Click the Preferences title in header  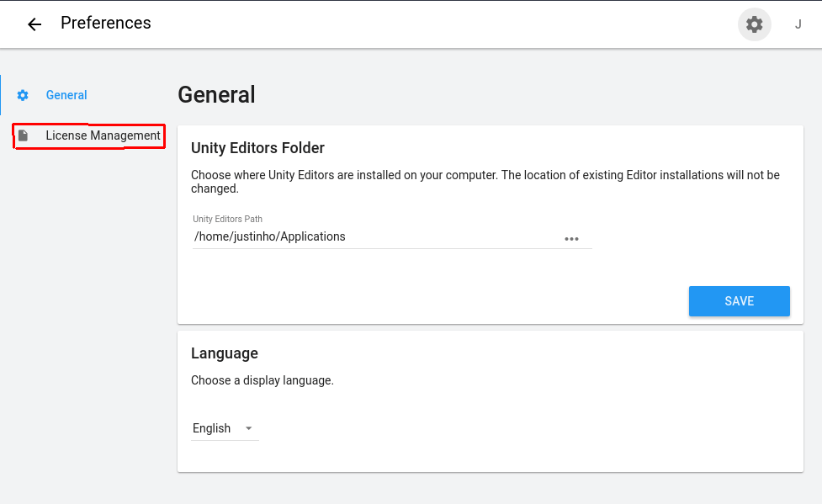[106, 23]
